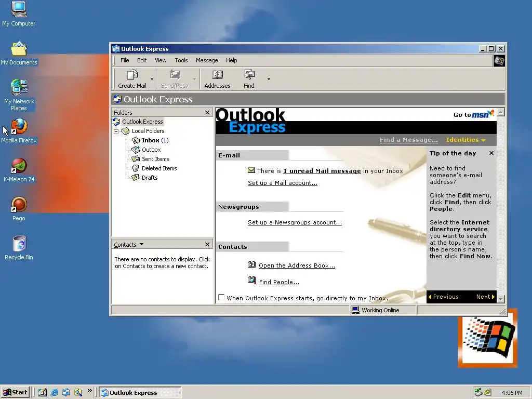Click the scrollbar down arrow in main pane
This screenshot has width=532, height=399.
point(501,299)
